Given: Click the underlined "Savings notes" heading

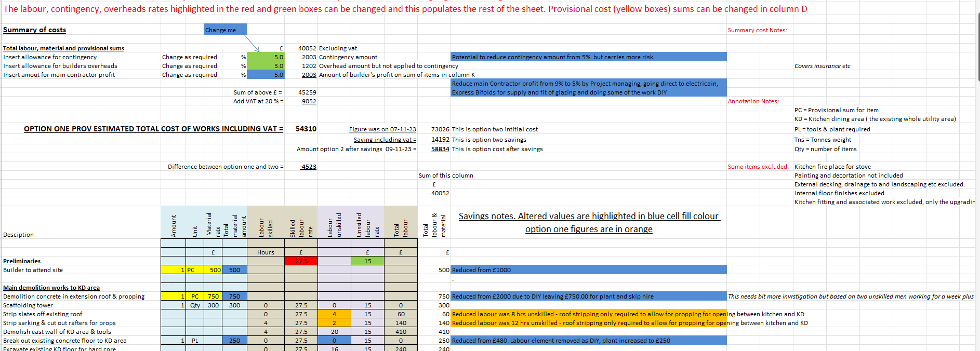Looking at the screenshot, I should click(x=589, y=216).
